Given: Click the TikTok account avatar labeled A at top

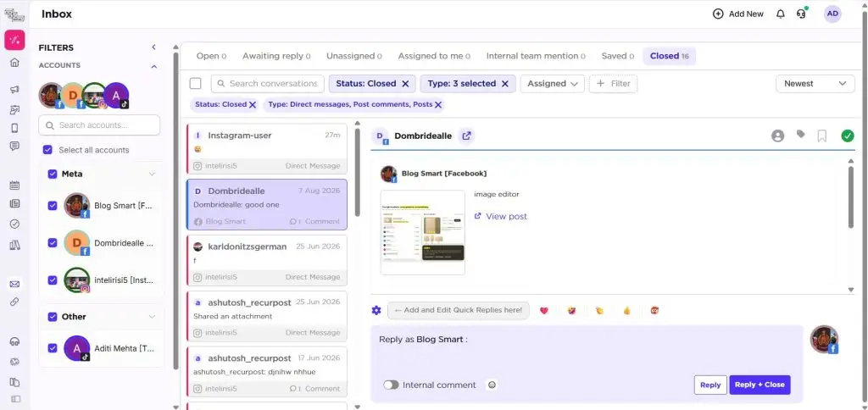Looking at the screenshot, I should (x=116, y=95).
